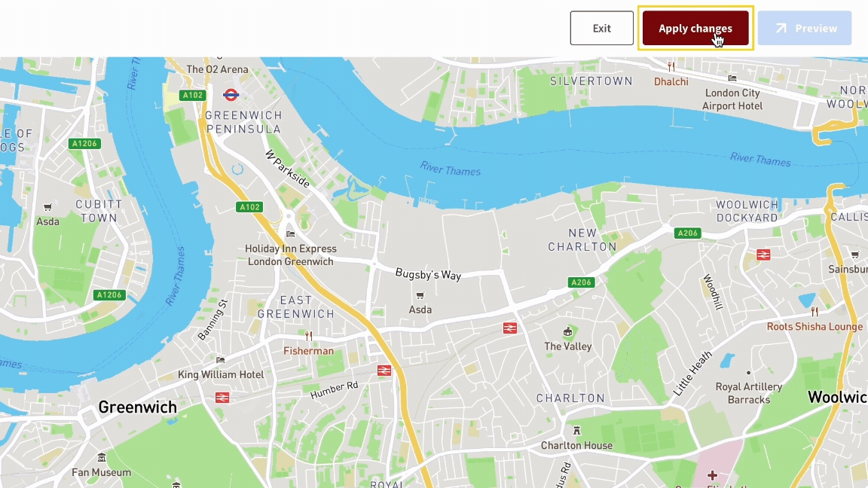Select the Fisherman restaurant fork-knife icon
The width and height of the screenshot is (868, 488).
pos(309,336)
